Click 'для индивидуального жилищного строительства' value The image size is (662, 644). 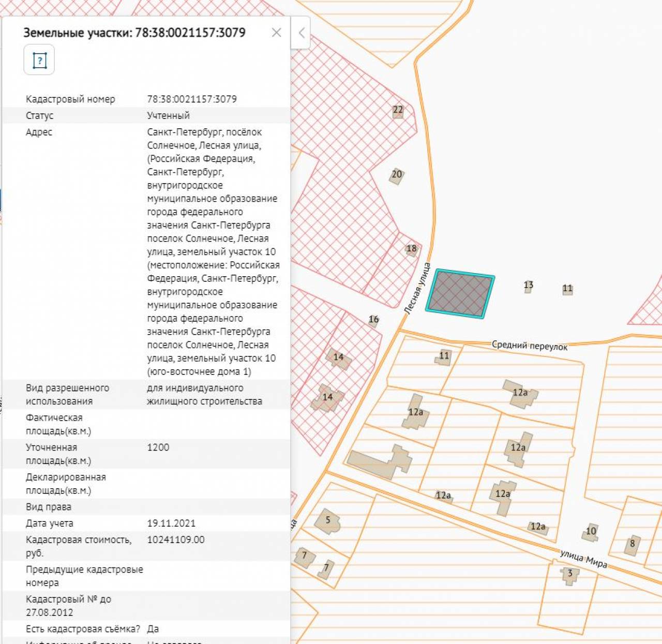[x=204, y=395]
